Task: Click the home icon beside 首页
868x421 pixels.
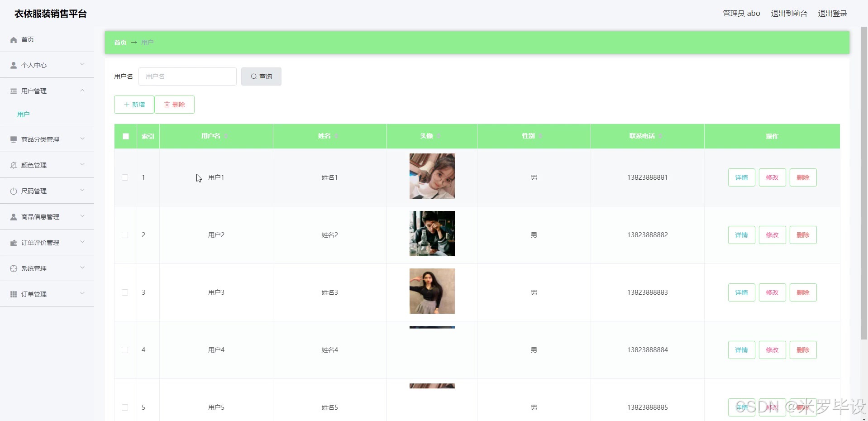Action: click(x=14, y=40)
